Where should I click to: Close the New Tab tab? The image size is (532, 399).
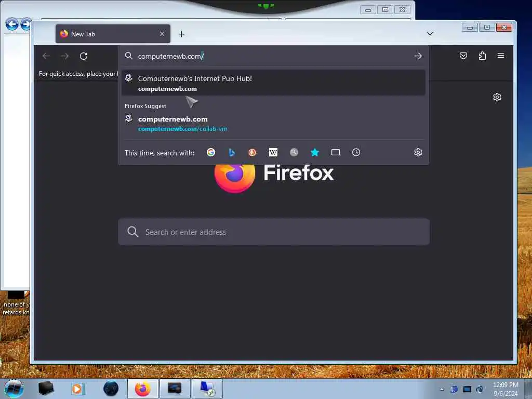tap(162, 34)
